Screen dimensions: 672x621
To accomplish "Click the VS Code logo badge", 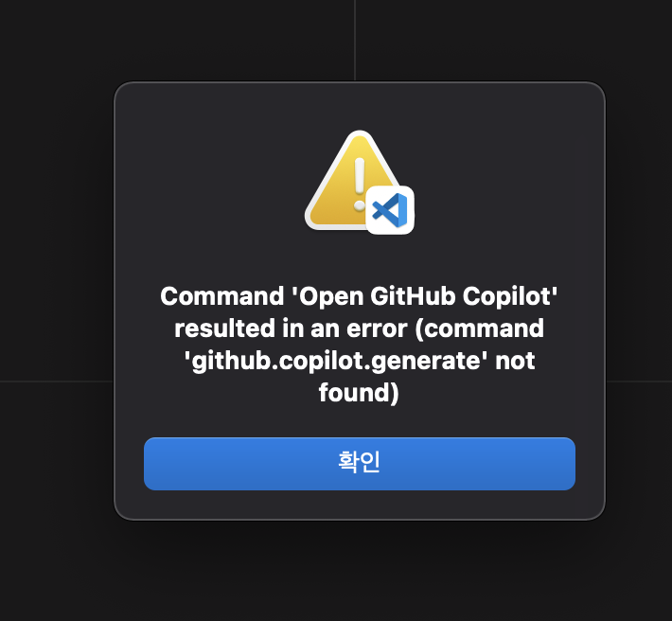I will 390,210.
